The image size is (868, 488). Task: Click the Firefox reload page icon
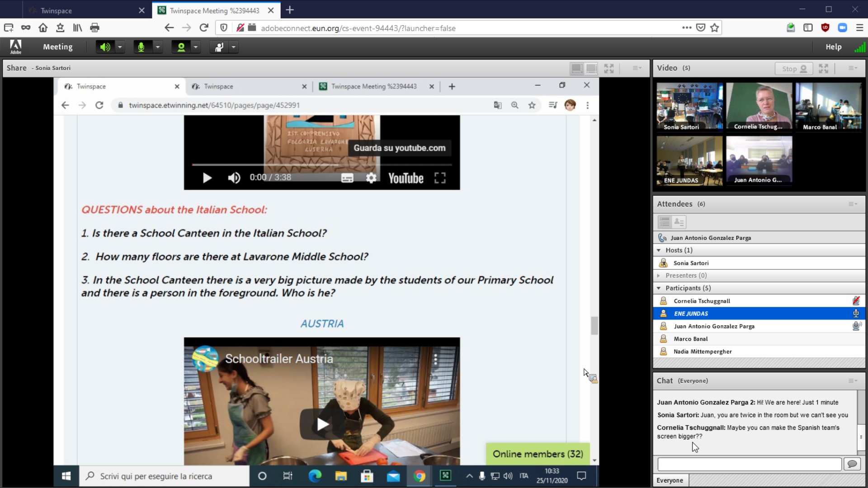tap(204, 28)
